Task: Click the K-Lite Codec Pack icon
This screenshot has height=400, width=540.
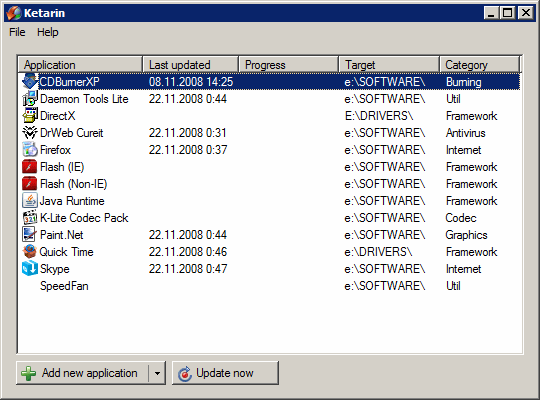Action: click(30, 217)
